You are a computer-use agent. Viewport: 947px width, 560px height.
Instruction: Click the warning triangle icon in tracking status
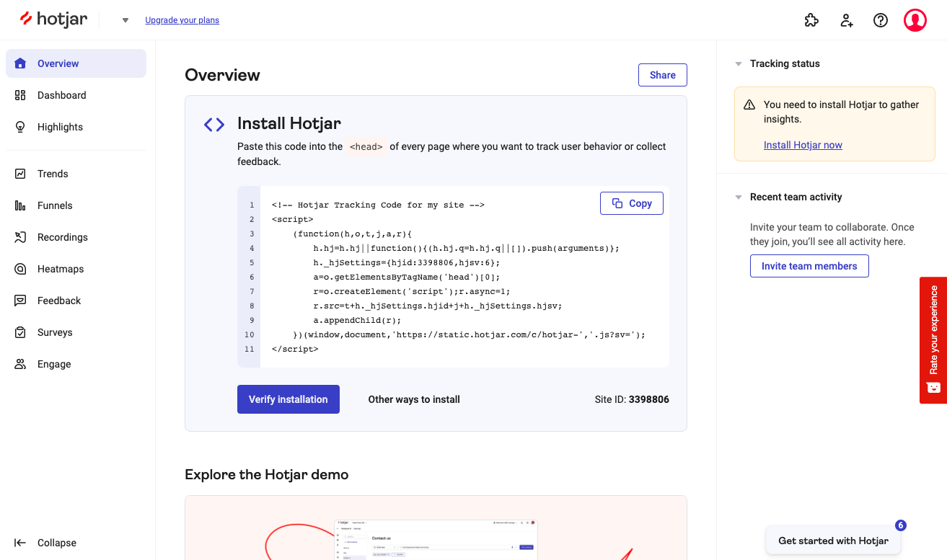pyautogui.click(x=749, y=105)
